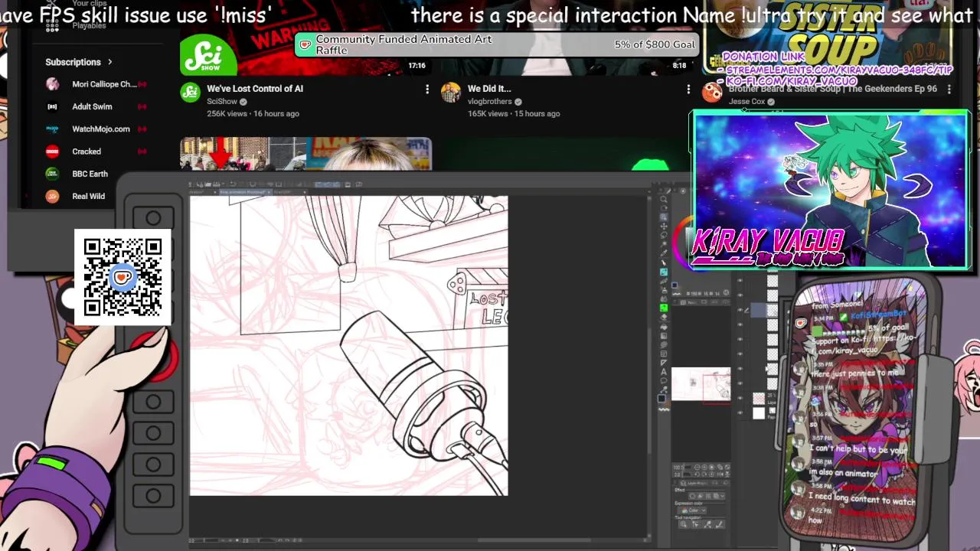Go to Cracked in subscriptions list
Screen dimensions: 980x551
point(87,152)
